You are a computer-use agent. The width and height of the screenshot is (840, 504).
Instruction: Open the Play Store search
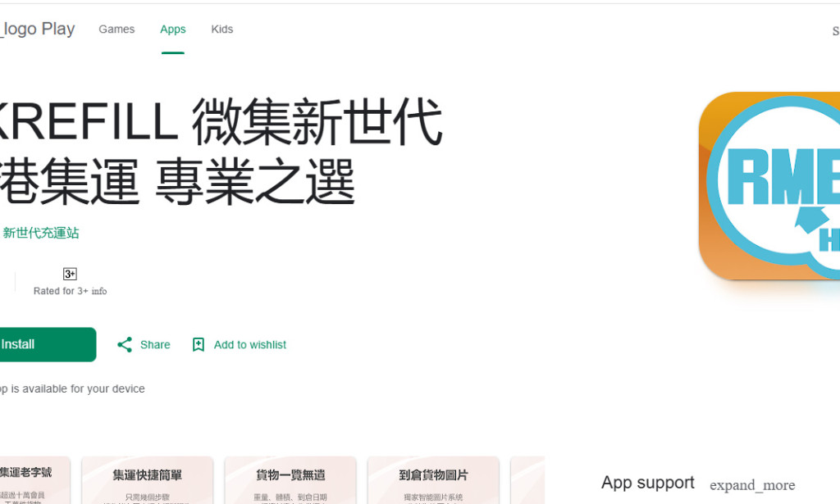click(834, 30)
